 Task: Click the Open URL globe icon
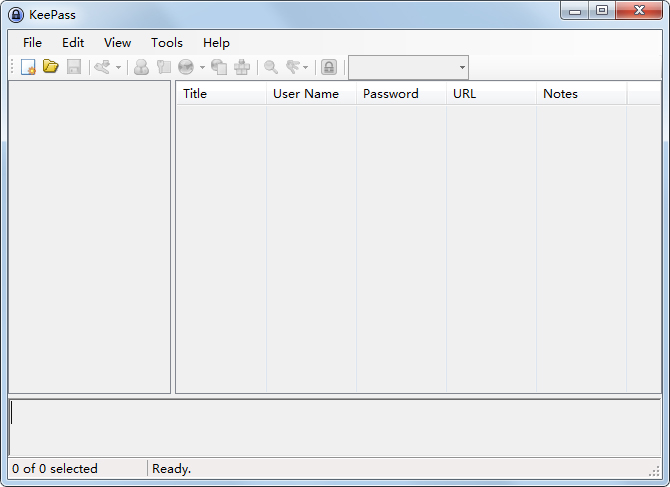coord(186,67)
